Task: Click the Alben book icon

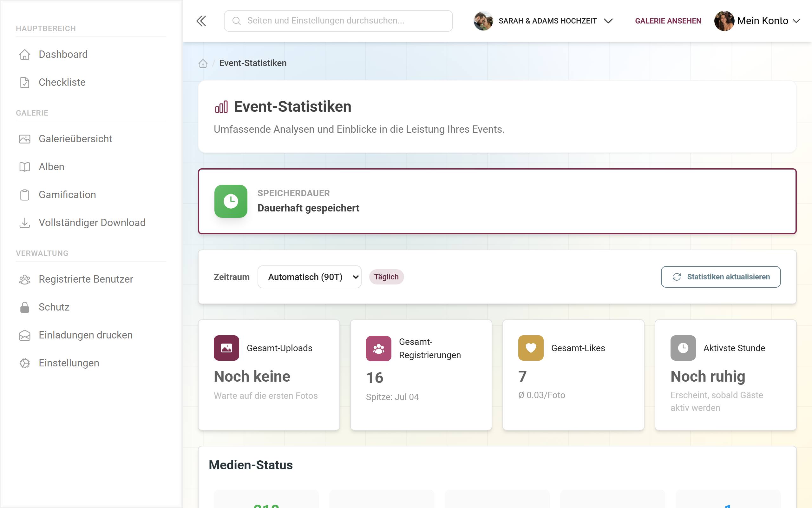Action: (25, 167)
